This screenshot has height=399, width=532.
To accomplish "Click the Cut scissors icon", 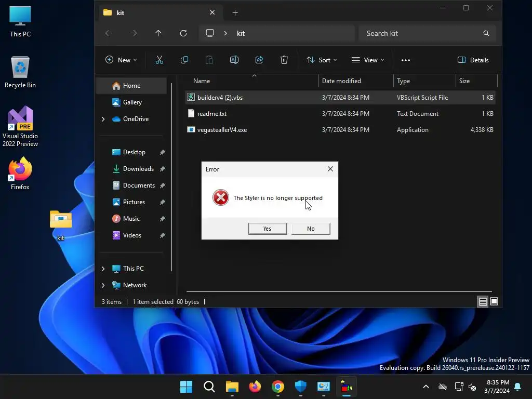I will [x=159, y=60].
